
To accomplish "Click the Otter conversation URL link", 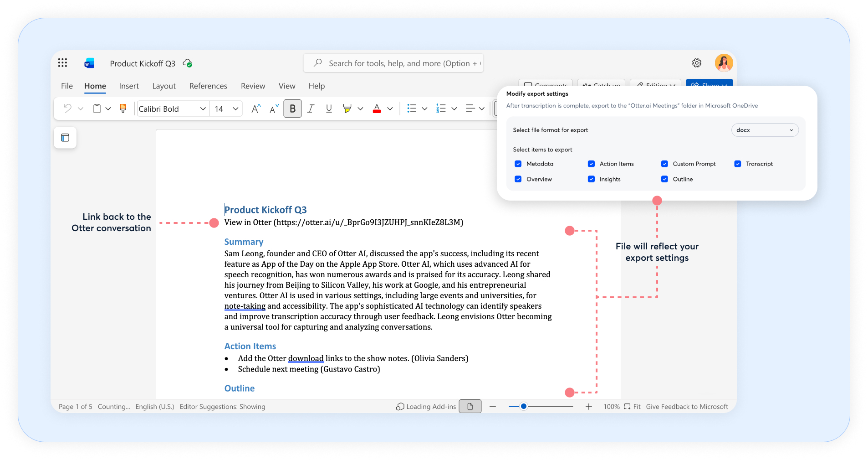I will [x=368, y=222].
